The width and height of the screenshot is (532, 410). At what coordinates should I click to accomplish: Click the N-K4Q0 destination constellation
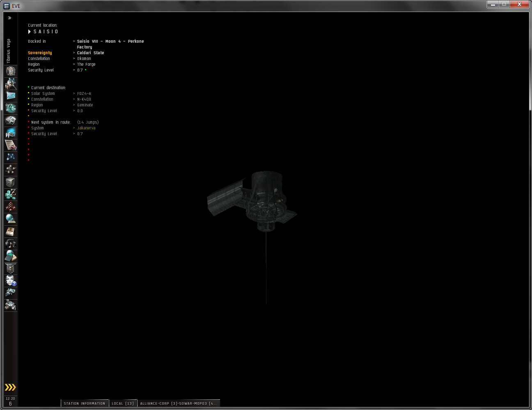tap(84, 99)
